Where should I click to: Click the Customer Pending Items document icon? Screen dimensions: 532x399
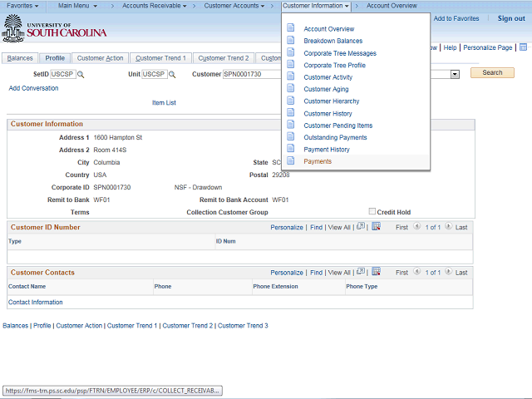(x=291, y=125)
